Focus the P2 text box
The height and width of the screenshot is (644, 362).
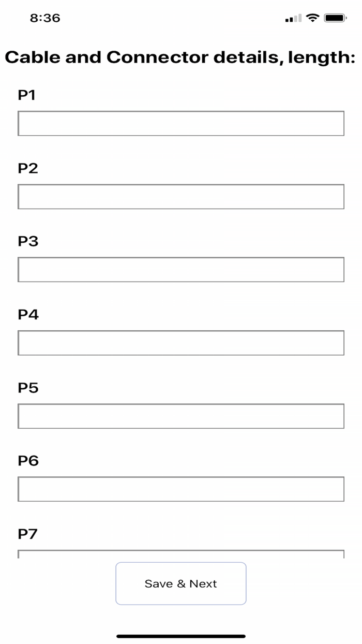(181, 197)
